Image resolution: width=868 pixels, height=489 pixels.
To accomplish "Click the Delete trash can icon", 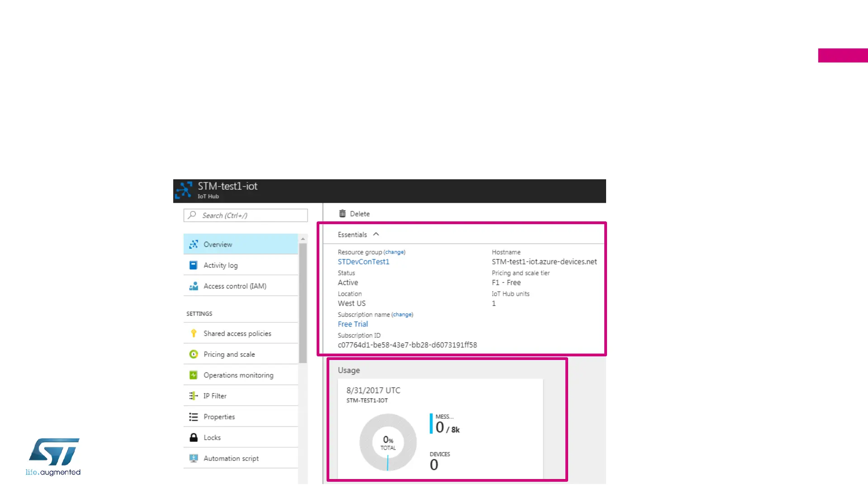I will point(342,214).
